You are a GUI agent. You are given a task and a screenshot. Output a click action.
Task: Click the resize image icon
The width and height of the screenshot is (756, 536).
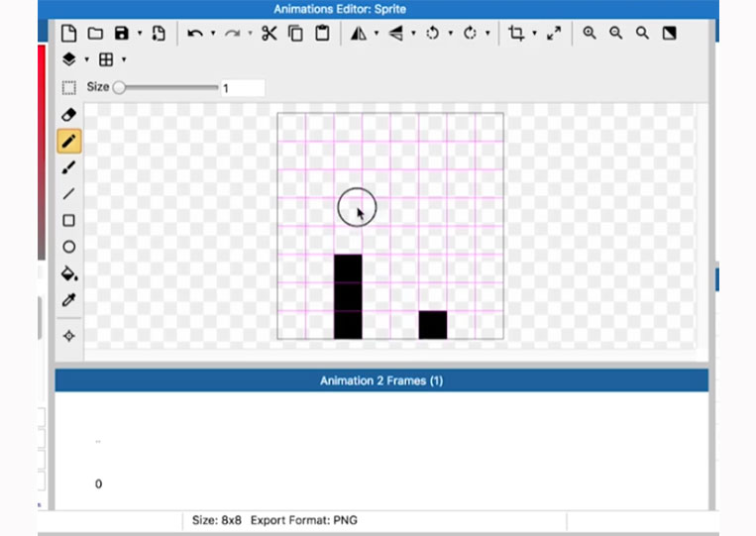(554, 34)
